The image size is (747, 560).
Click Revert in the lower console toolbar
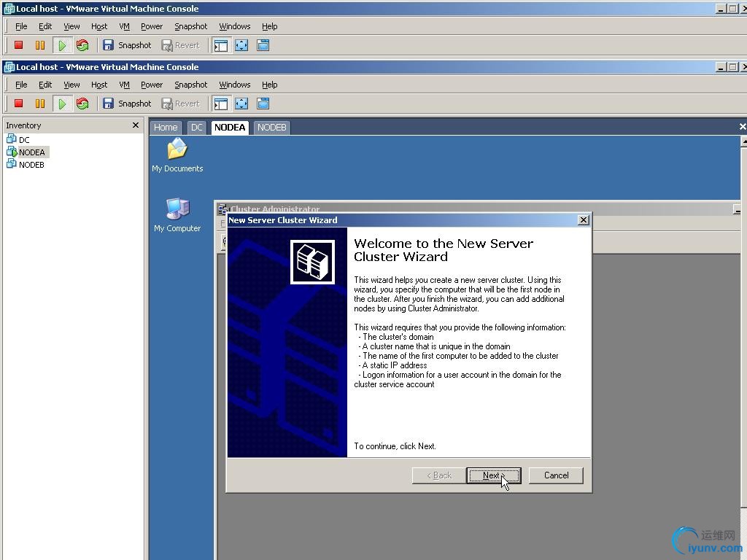pos(181,104)
